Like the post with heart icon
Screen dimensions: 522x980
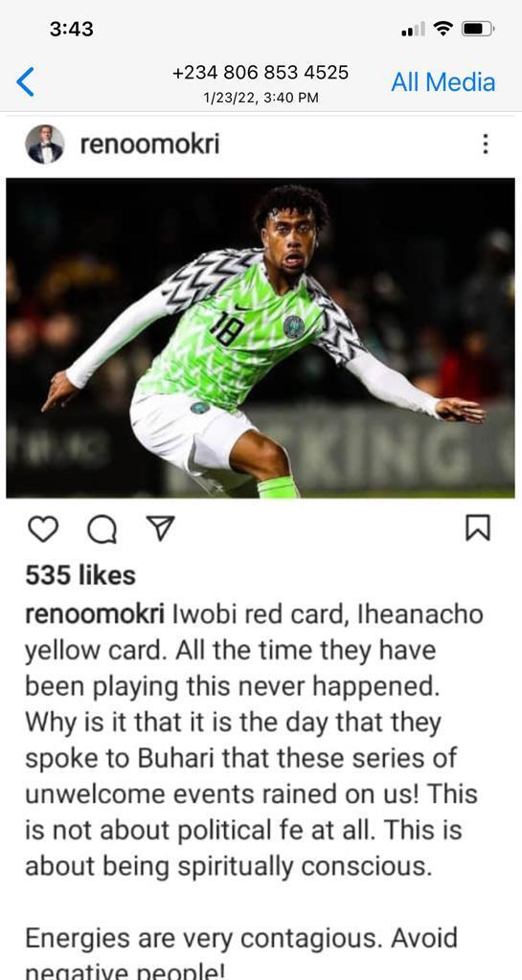(x=43, y=528)
